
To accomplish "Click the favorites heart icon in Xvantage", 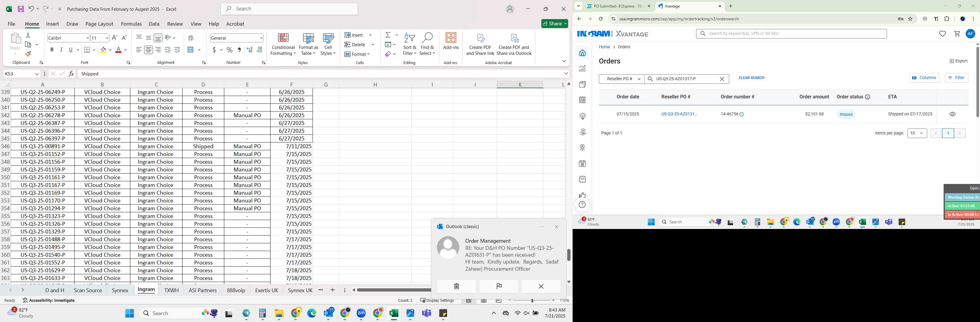I will pyautogui.click(x=942, y=33).
